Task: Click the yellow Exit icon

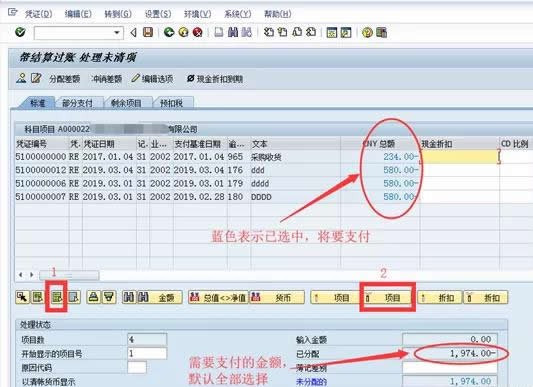Action: coord(183,33)
